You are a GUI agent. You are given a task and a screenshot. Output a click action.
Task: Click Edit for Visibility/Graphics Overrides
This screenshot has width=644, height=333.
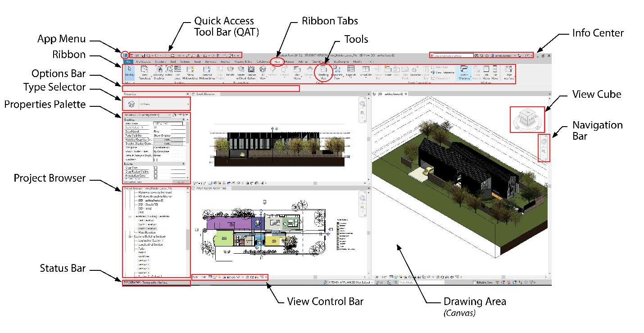pos(169,140)
